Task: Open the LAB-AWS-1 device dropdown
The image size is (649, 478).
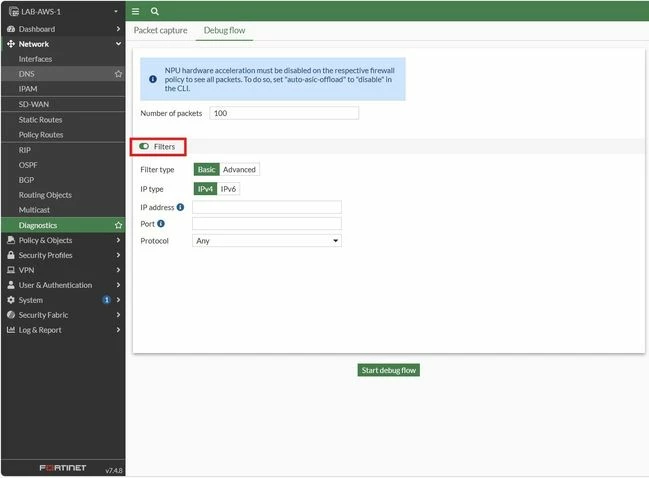Action: [62, 12]
